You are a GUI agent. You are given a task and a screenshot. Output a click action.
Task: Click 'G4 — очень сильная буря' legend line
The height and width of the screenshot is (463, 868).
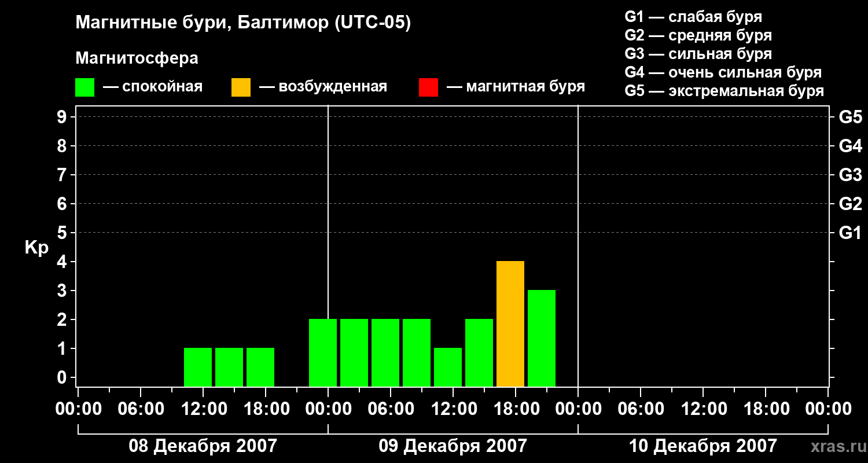[x=723, y=72]
